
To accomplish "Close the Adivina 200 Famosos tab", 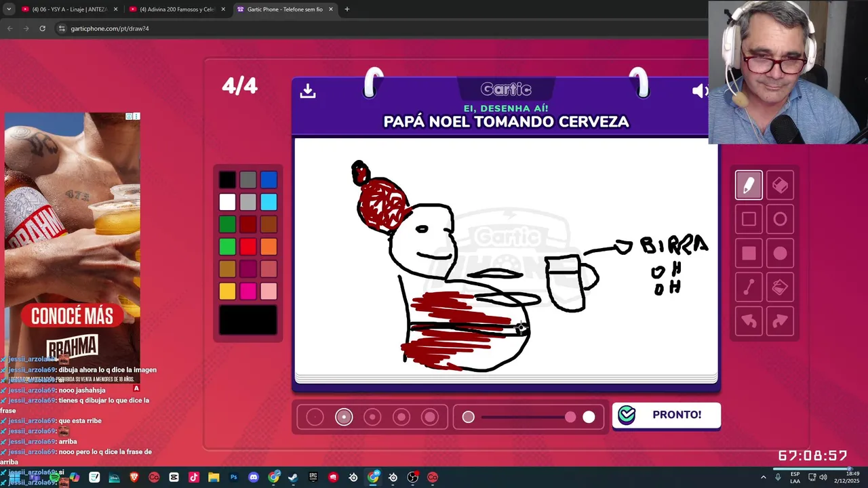I will pyautogui.click(x=223, y=9).
